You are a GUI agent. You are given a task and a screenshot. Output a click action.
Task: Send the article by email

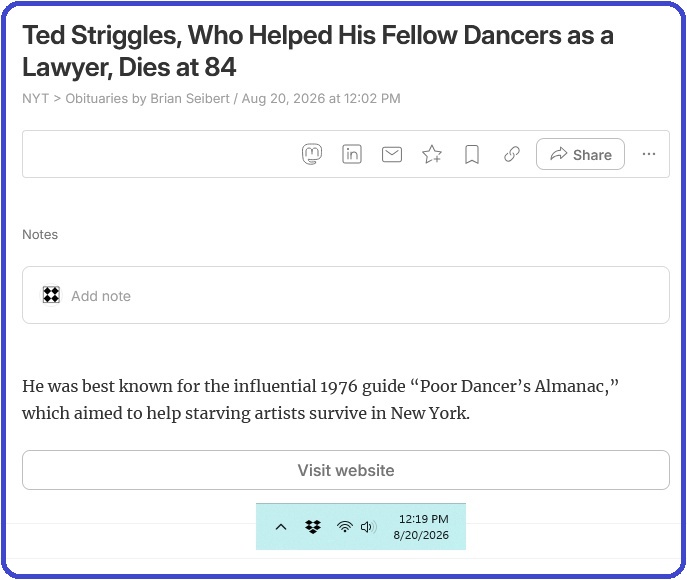pos(392,155)
